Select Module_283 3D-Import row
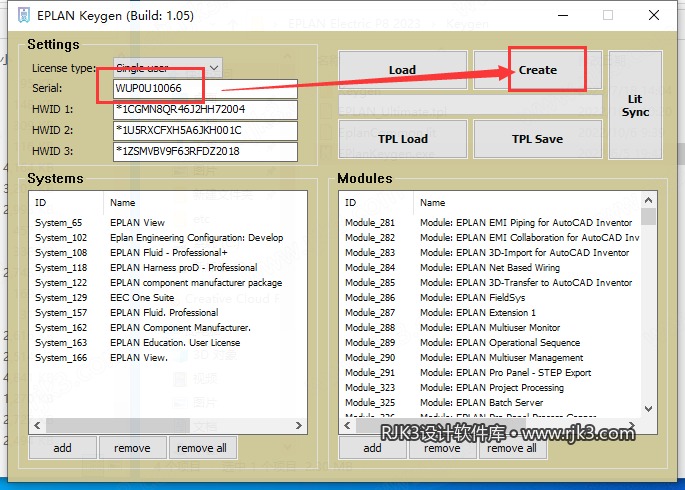The width and height of the screenshot is (685, 490). [x=490, y=252]
